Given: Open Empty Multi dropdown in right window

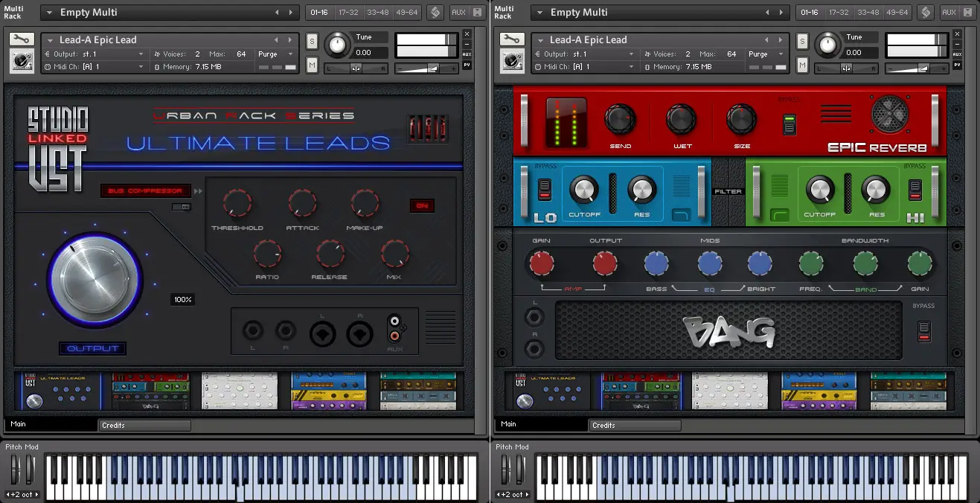Looking at the screenshot, I should [x=540, y=13].
